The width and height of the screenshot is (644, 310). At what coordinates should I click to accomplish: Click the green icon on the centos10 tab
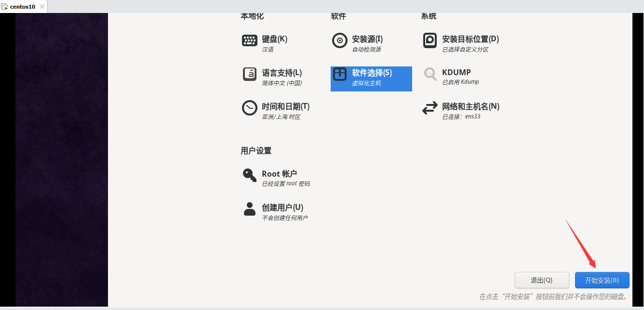pyautogui.click(x=6, y=7)
